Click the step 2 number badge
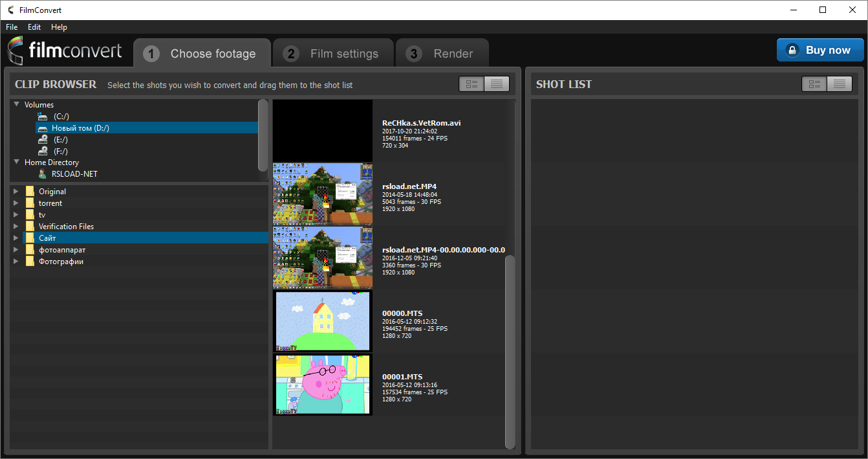This screenshot has height=459, width=868. pyautogui.click(x=291, y=54)
